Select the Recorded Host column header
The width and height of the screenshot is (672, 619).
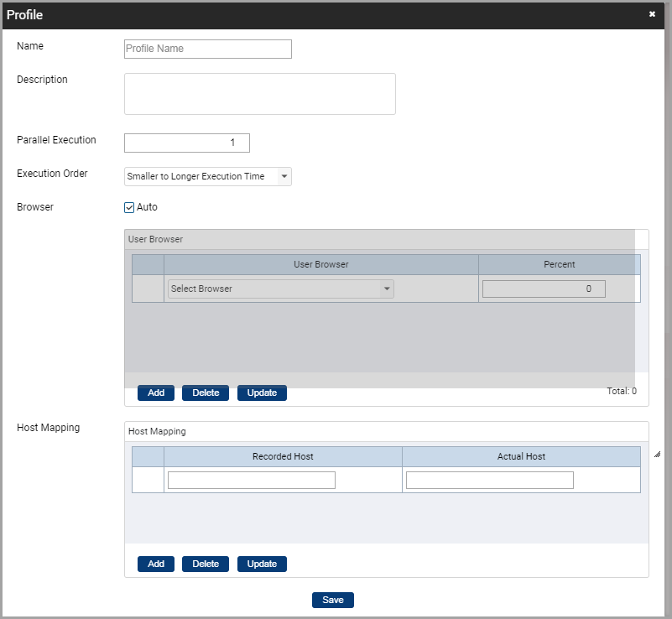(x=283, y=456)
